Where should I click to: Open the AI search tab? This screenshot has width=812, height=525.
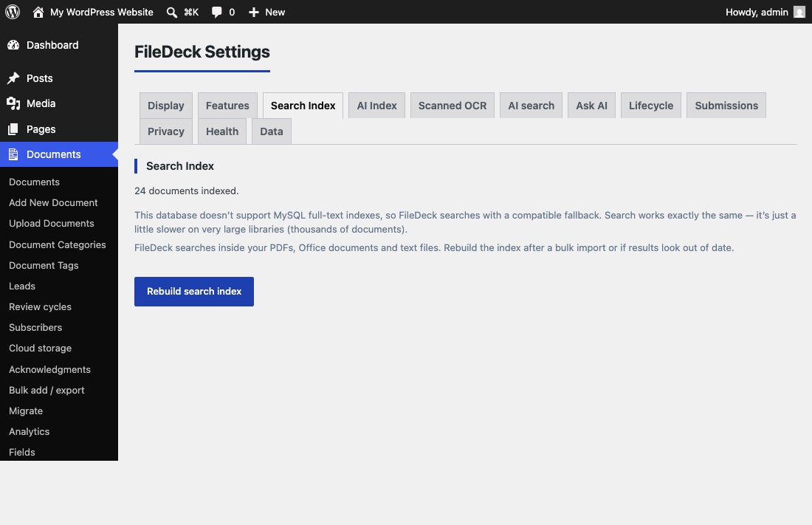(531, 105)
